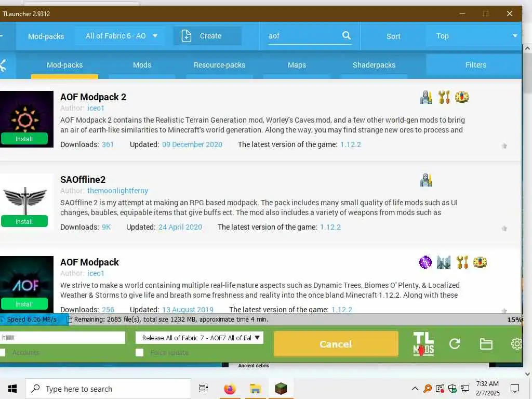Install AOF Modpack 2
The height and width of the screenshot is (399, 532).
24,139
